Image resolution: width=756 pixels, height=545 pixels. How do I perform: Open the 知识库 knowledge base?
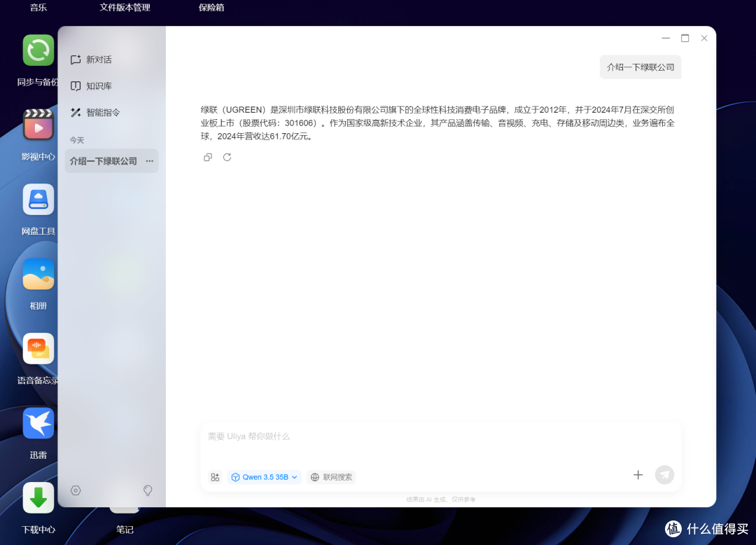[92, 86]
